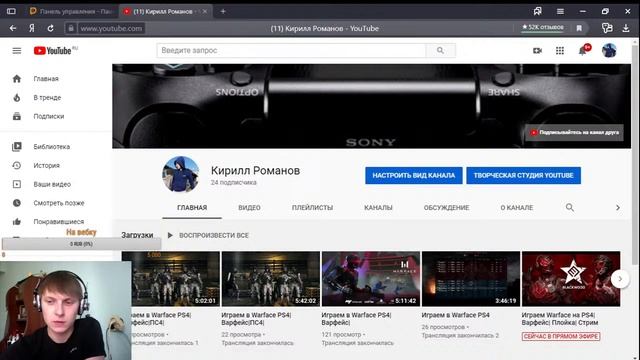The image size is (640, 360).
Task: Search within the channel via magnifier
Action: (570, 208)
